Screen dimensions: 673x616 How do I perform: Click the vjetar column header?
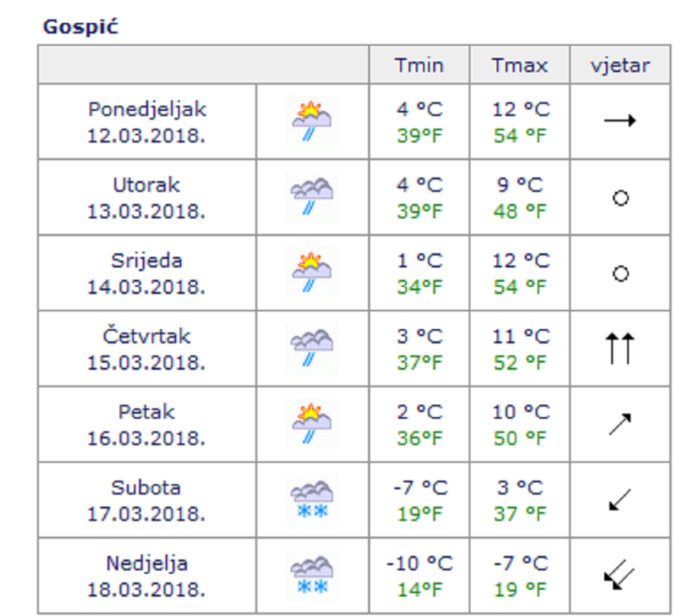[620, 66]
